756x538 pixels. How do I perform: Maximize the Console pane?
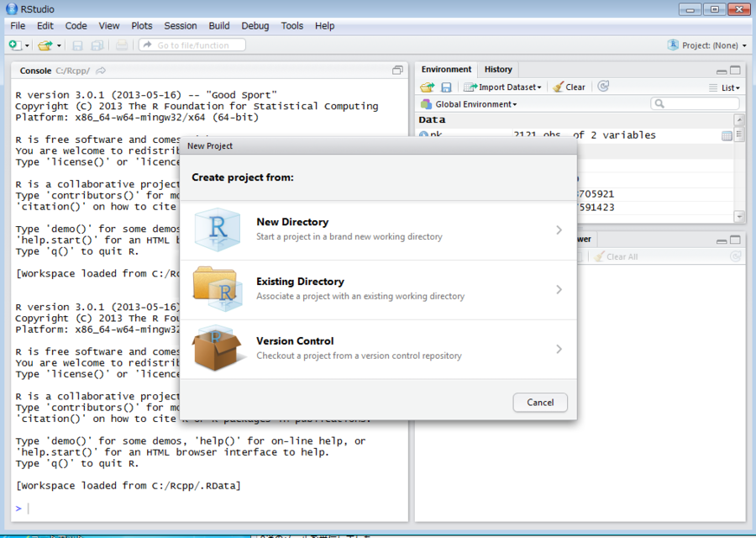coord(397,71)
